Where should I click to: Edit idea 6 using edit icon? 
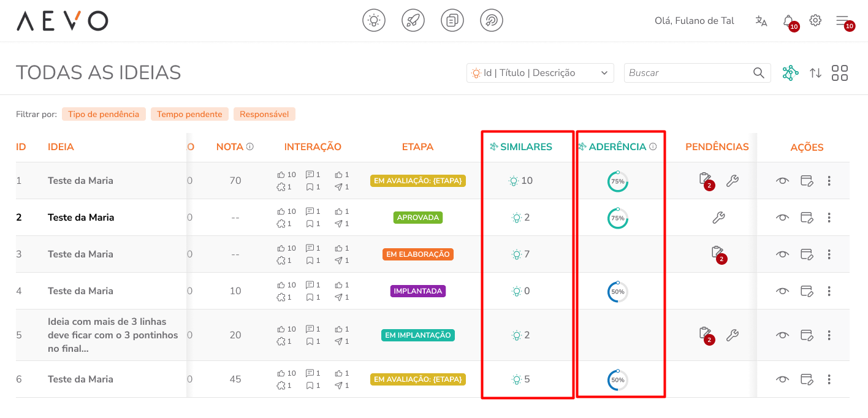coord(807,379)
